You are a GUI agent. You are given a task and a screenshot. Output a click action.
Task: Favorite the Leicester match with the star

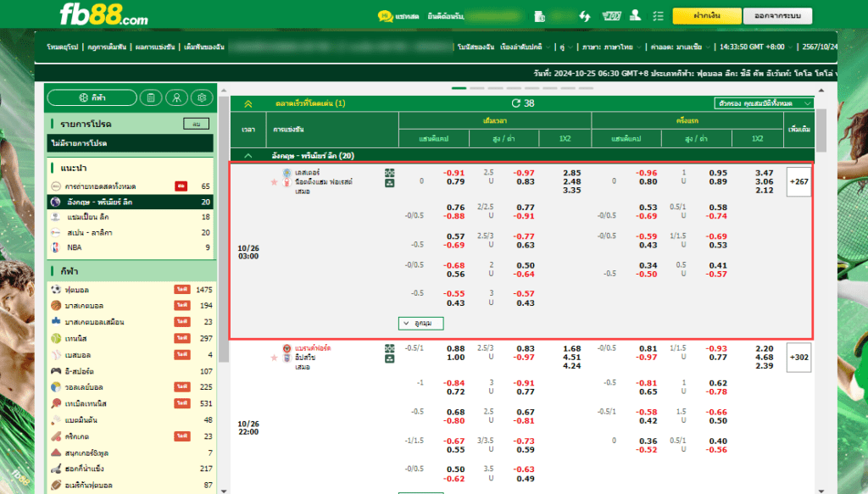(274, 182)
